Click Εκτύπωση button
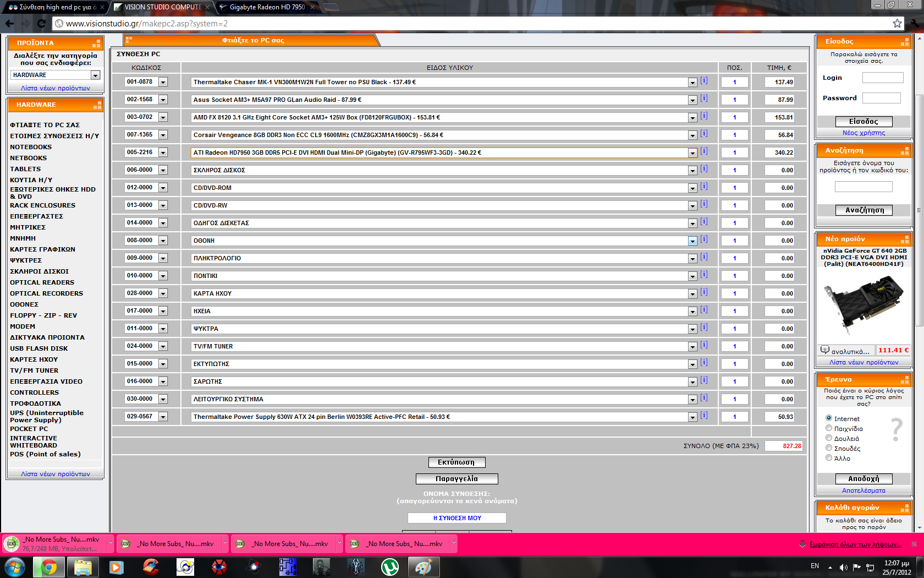This screenshot has width=924, height=578. [x=457, y=462]
